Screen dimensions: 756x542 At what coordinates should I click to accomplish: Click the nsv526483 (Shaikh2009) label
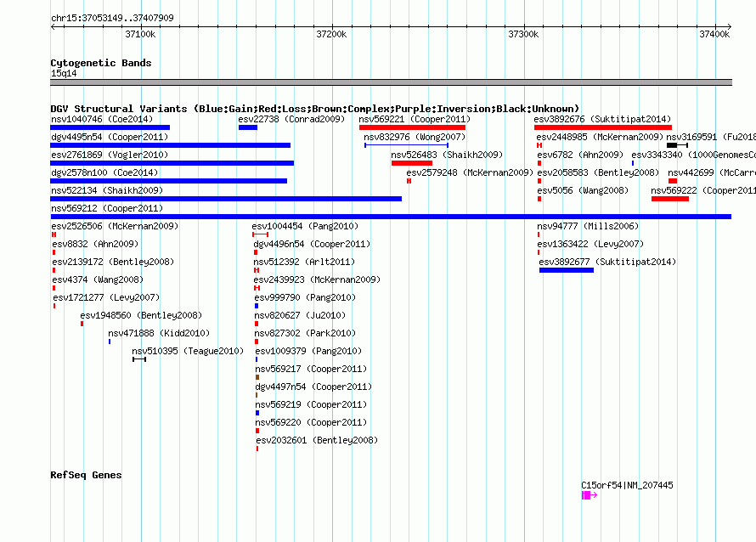click(x=447, y=155)
